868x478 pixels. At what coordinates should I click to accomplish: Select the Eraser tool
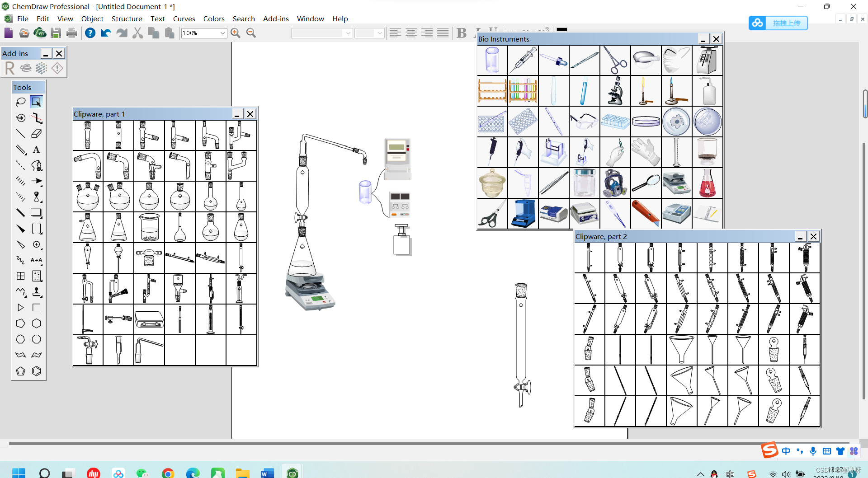(x=37, y=134)
